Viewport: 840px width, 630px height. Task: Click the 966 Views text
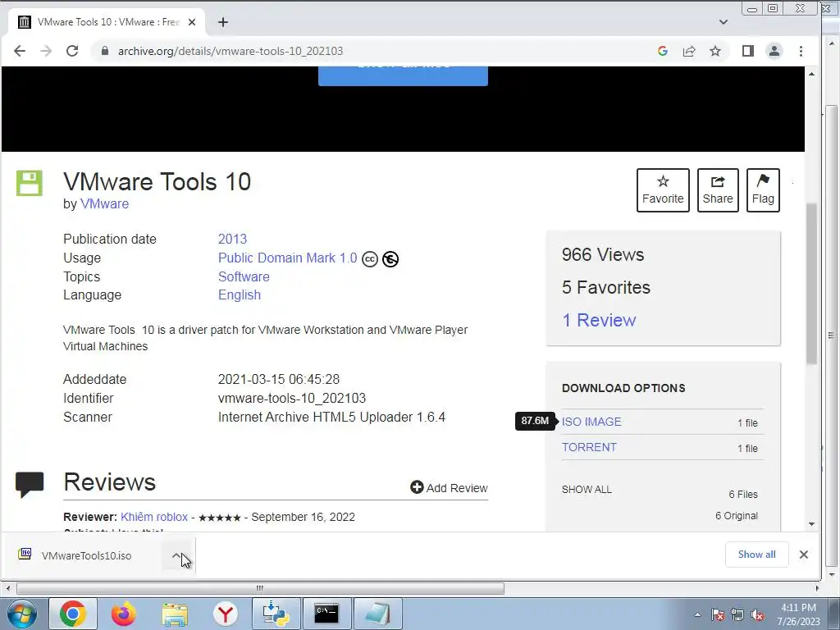click(x=603, y=254)
